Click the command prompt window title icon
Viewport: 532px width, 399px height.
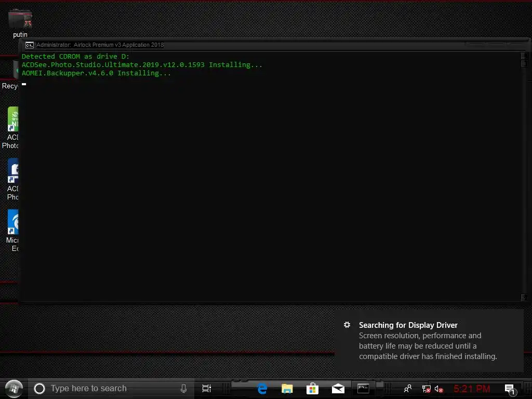[x=30, y=45]
